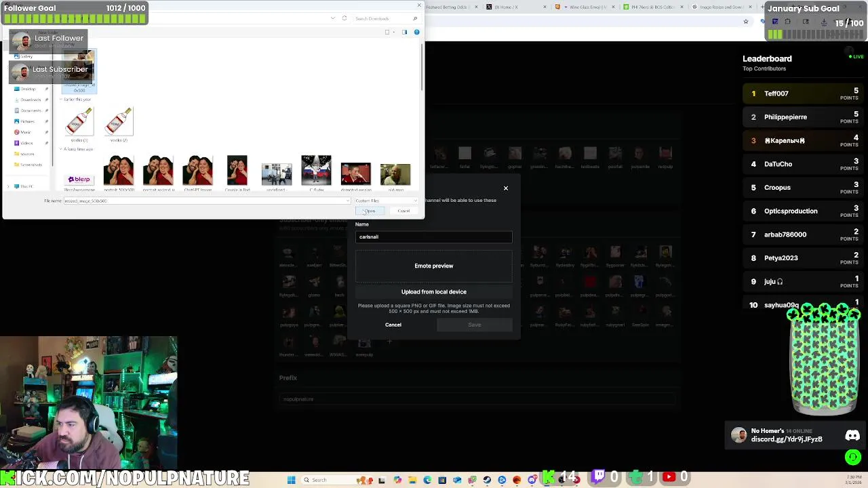868x488 pixels.
Task: Click the Save button in emote modal
Action: tap(475, 325)
